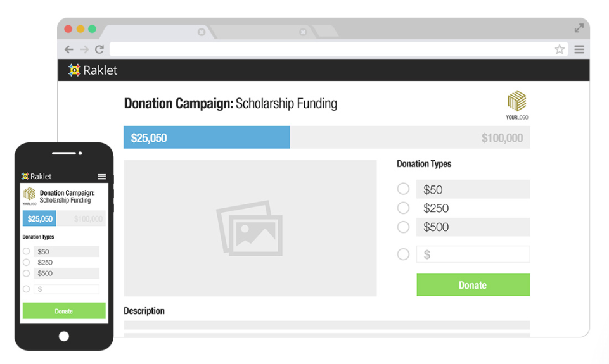This screenshot has height=364, width=609.
Task: Reload the page with the refresh icon
Action: click(99, 49)
